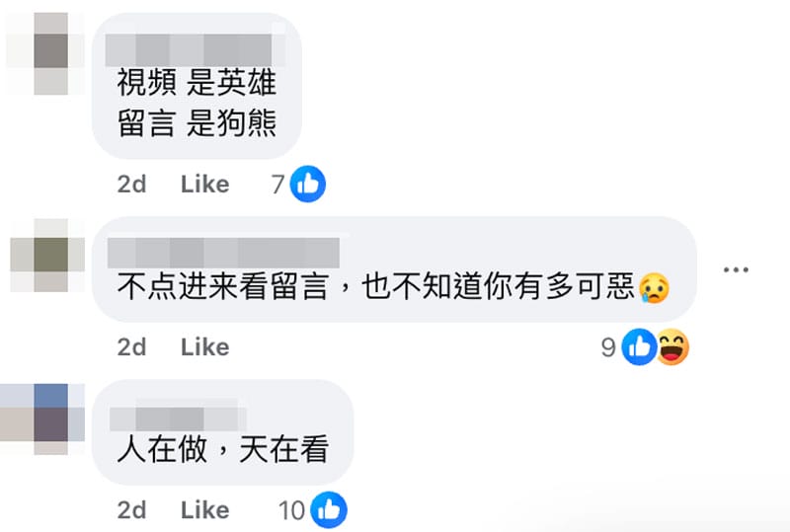790x532 pixels.
Task: Click the 2d timestamp under the third comment
Action: point(132,510)
